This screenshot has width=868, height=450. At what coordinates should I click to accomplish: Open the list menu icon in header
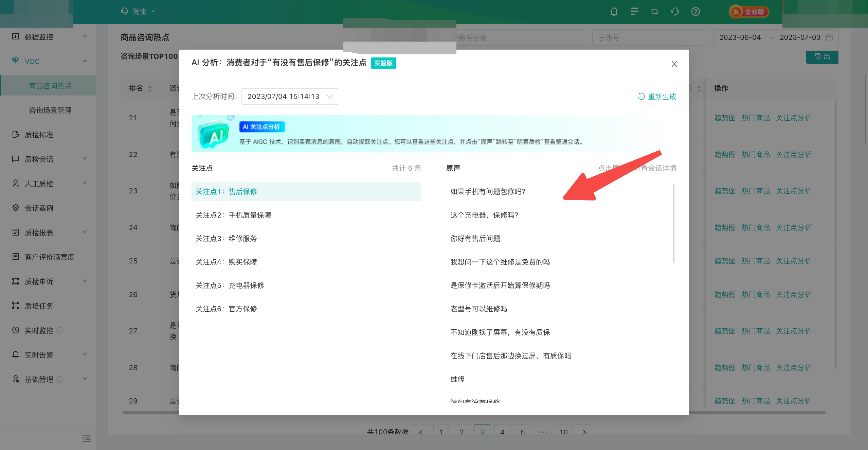pos(634,12)
